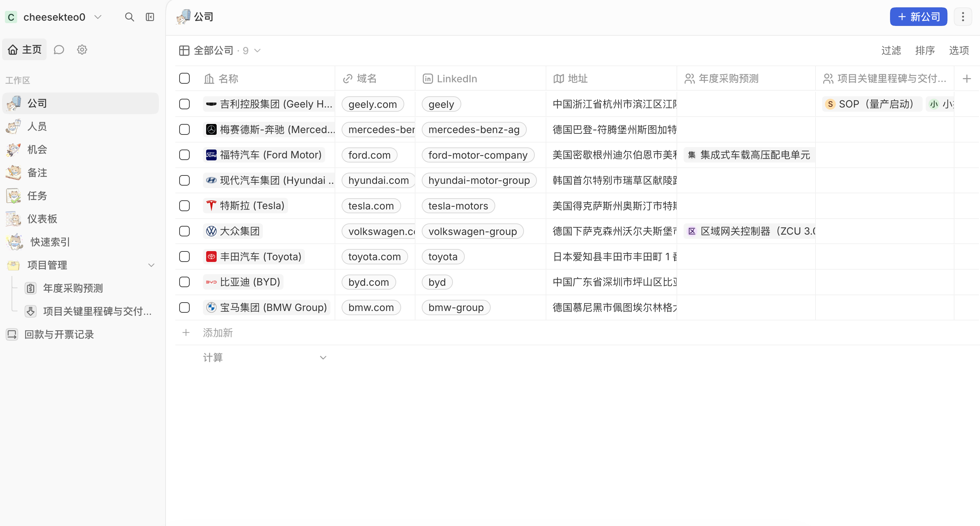Open 机会 in the sidebar
This screenshot has width=980, height=526.
[80, 150]
